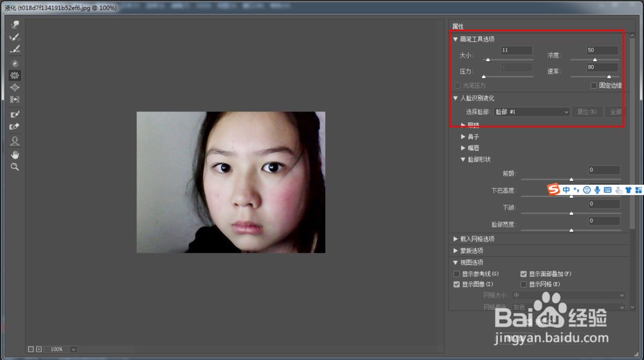The image size is (644, 360).
Task: Click the 浓度 value field showing 50
Action: pyautogui.click(x=602, y=50)
